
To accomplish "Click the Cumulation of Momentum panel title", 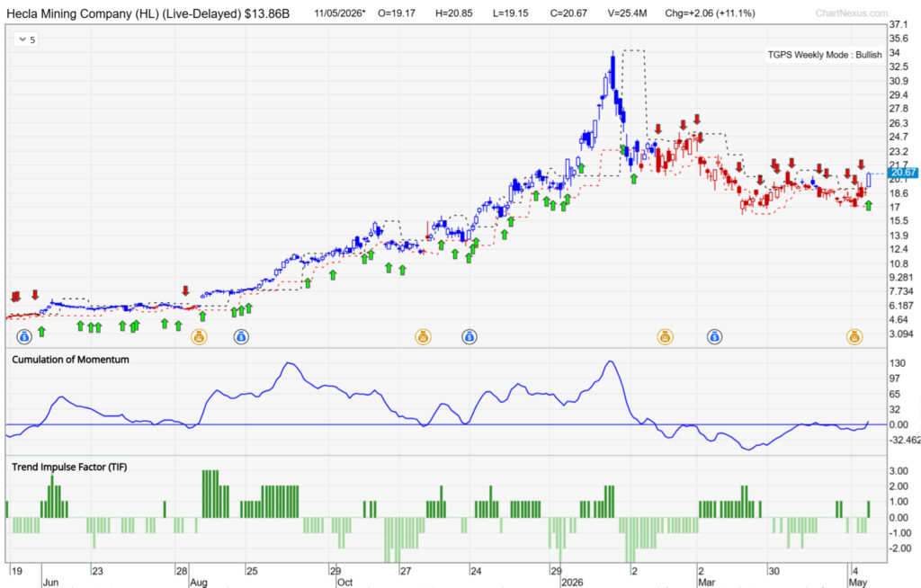I will (x=70, y=360).
